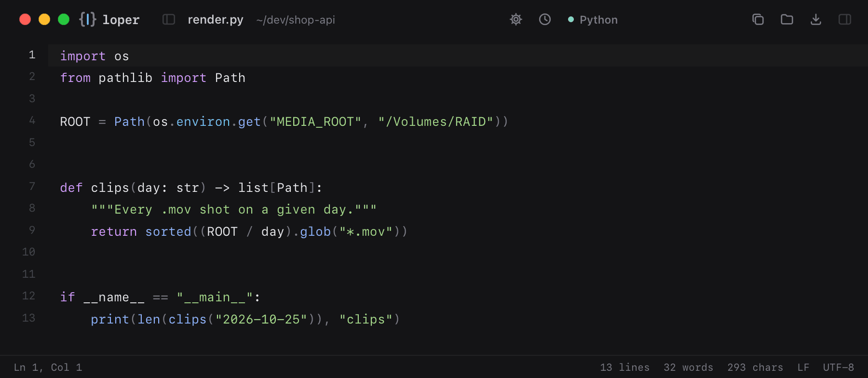The height and width of the screenshot is (378, 868).
Task: Click the render.py file name
Action: [x=216, y=20]
